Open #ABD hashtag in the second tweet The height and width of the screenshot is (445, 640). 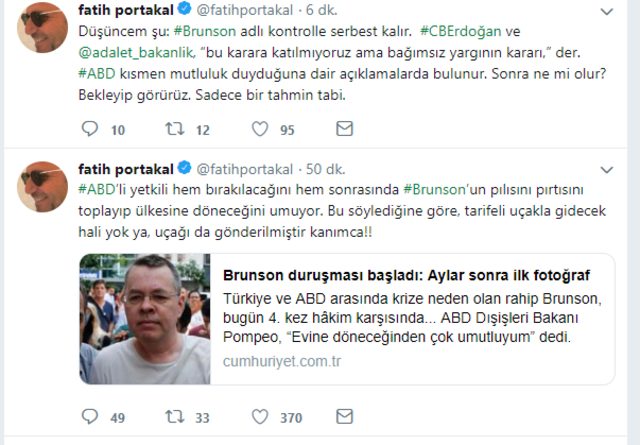coord(97,189)
